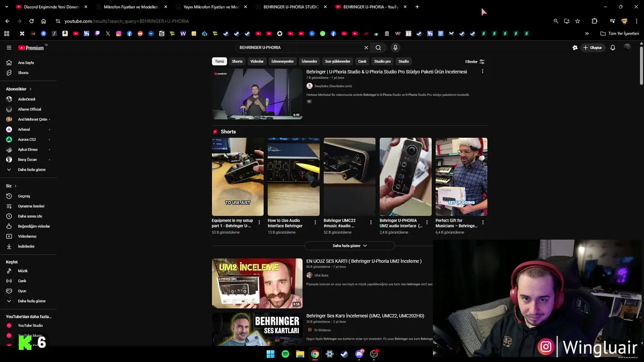Open Müzik in the Keşfet section
The height and width of the screenshot is (362, 644).
click(x=23, y=271)
